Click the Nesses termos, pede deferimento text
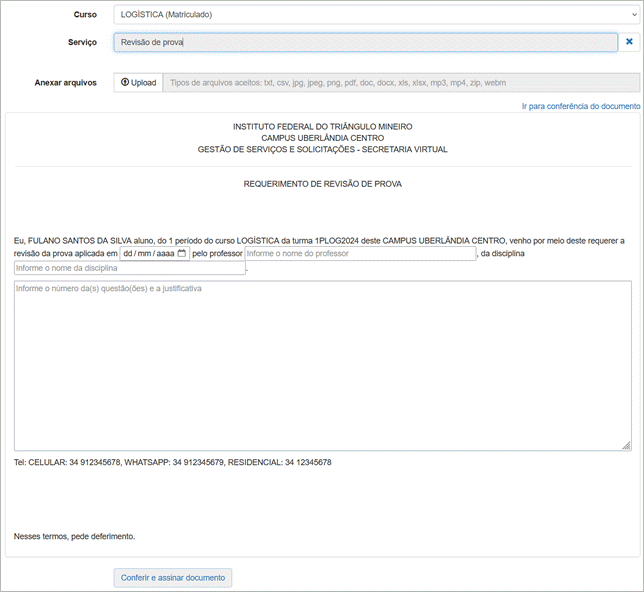Screen dimensions: 644x592 click(74, 536)
